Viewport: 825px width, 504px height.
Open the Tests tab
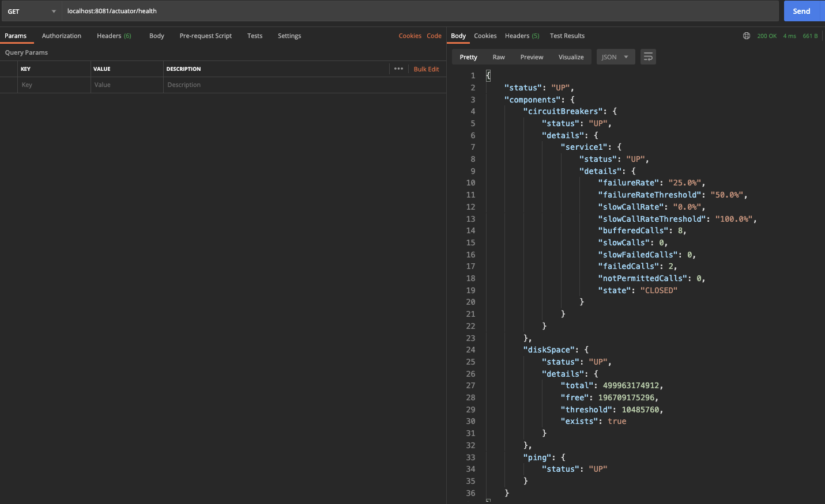click(x=254, y=36)
